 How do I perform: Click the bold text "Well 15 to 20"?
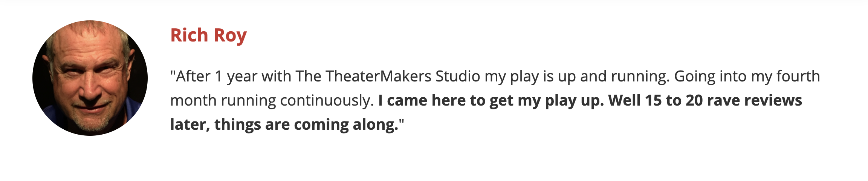tap(655, 101)
